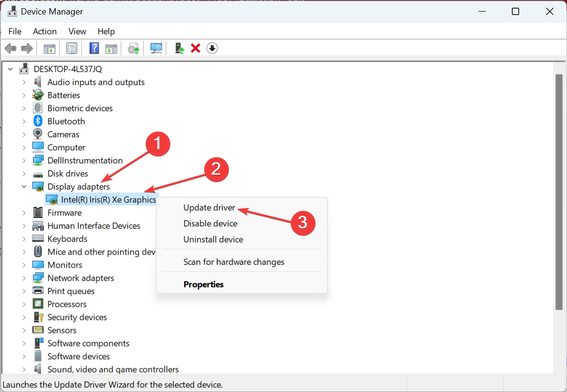
Task: Click the Show/Hide Console Tree toolbar icon
Action: [x=49, y=48]
